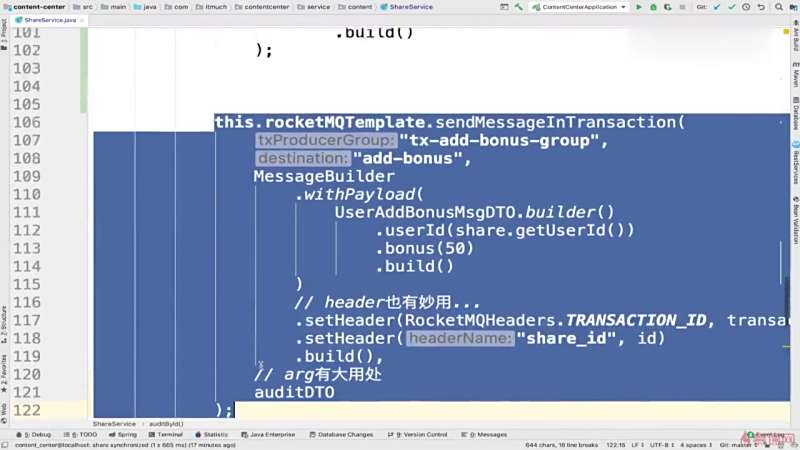Click the Git commit checkmark icon
Screen dimensions: 800x450
pyautogui.click(x=732, y=7)
